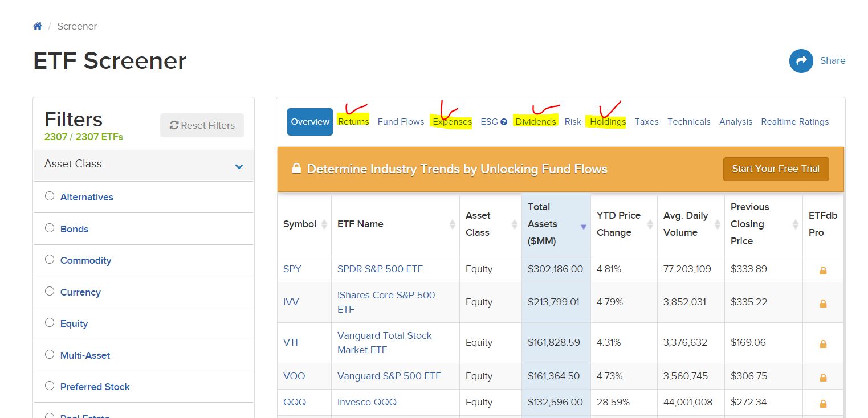Sort table by ETF Name column
This screenshot has height=418, width=868.
[396, 224]
